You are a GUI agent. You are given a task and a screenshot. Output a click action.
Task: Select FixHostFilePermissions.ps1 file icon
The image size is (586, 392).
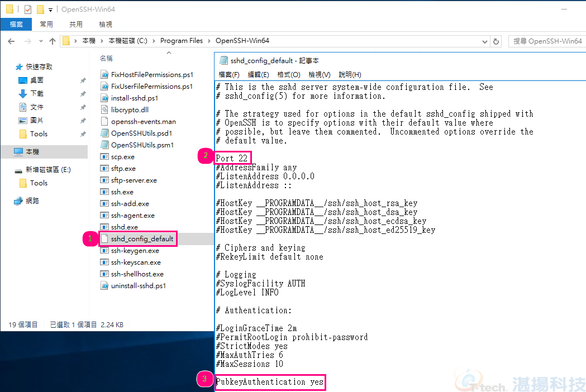pyautogui.click(x=104, y=75)
